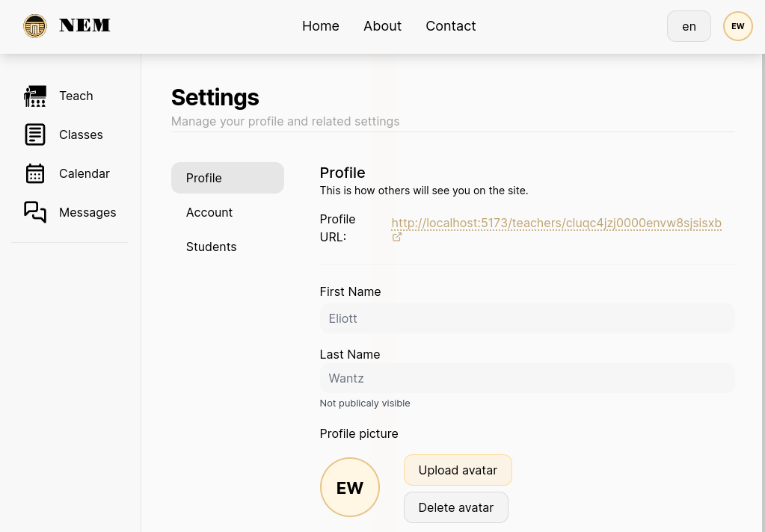Select the people icon beside Teach
765x532 pixels.
click(x=35, y=96)
